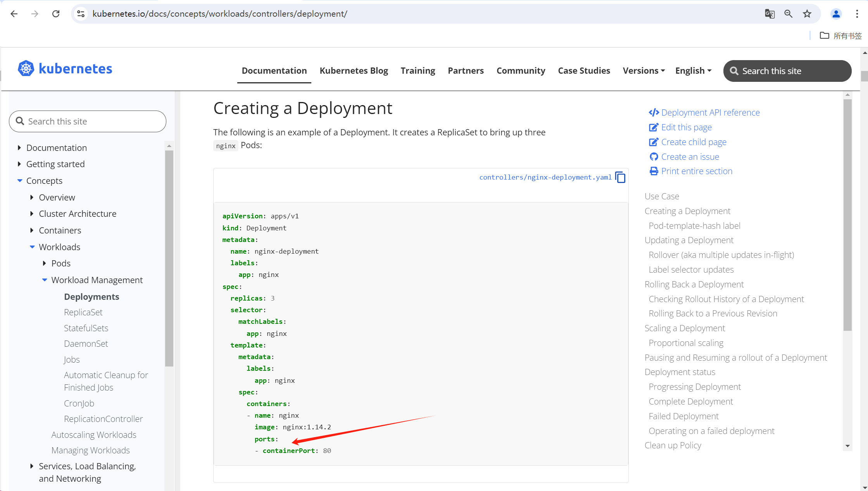
Task: Collapse the Workloads tree node
Action: tap(32, 247)
